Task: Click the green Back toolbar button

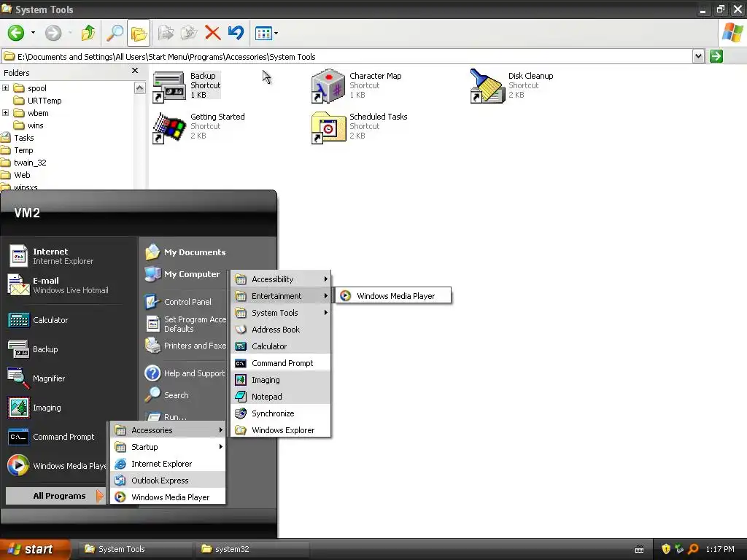Action: coord(16,33)
